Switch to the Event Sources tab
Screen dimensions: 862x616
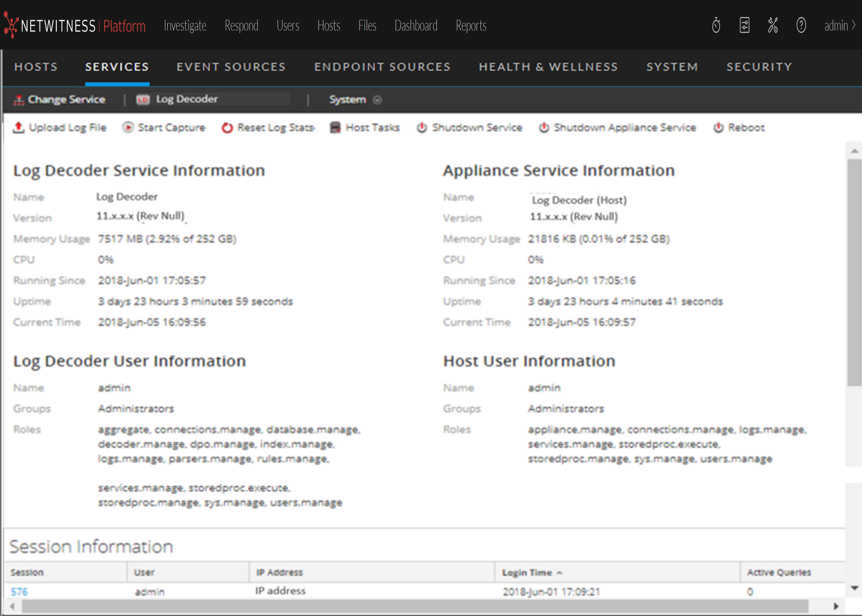[x=231, y=67]
